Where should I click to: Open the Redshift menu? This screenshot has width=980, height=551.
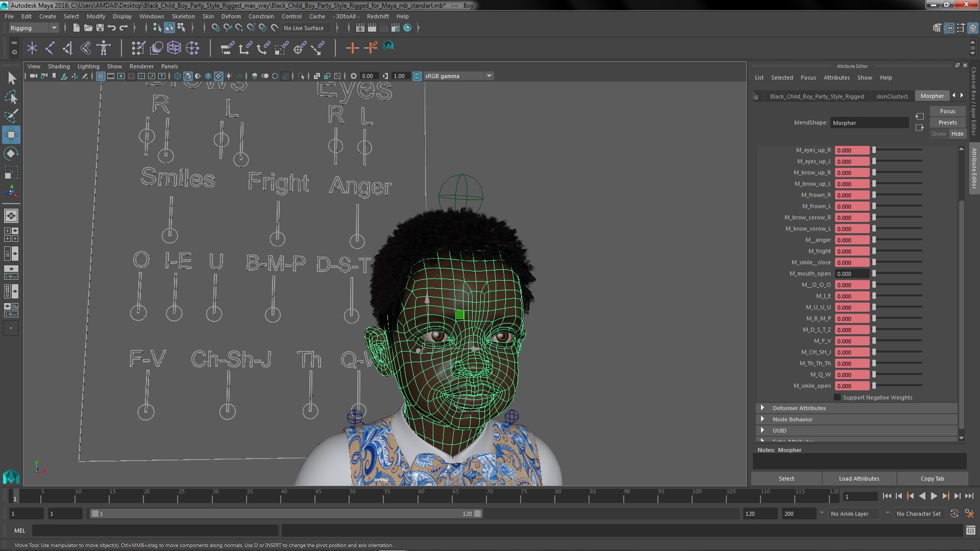(x=378, y=16)
